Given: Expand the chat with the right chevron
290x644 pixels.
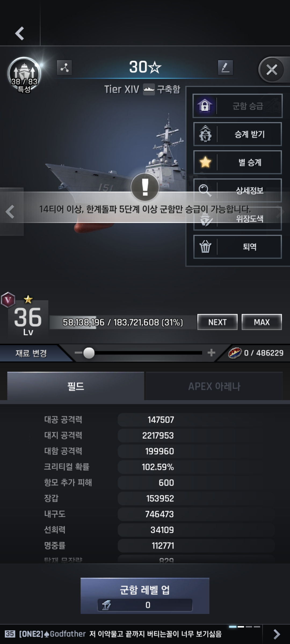Looking at the screenshot, I should (277, 634).
